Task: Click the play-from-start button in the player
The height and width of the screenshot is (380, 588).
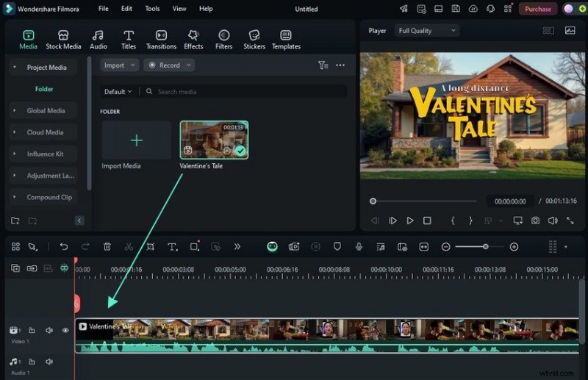Action: (x=392, y=221)
